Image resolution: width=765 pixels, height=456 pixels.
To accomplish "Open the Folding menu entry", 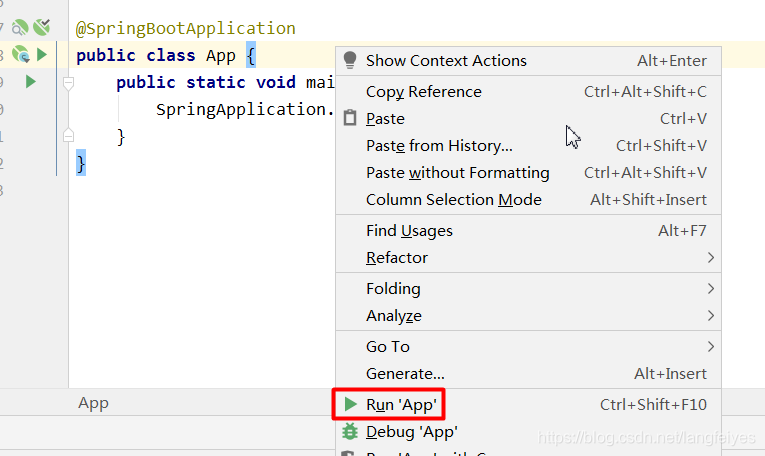I will point(528,288).
